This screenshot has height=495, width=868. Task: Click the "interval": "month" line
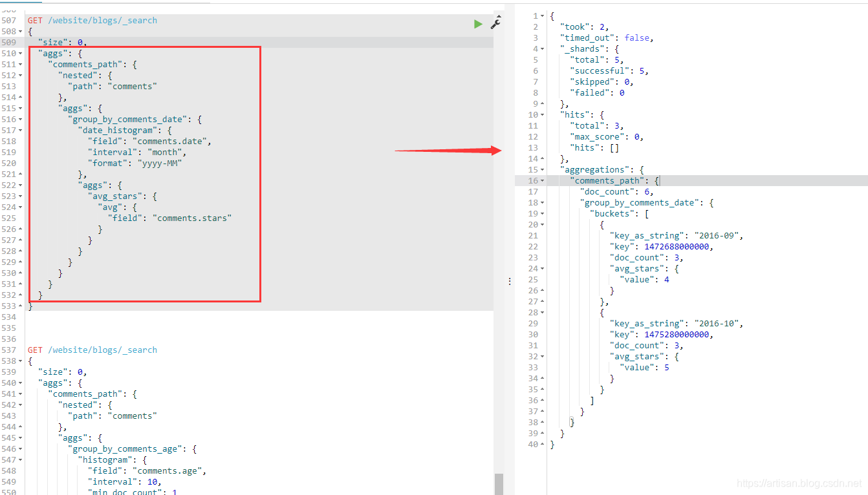tap(137, 153)
